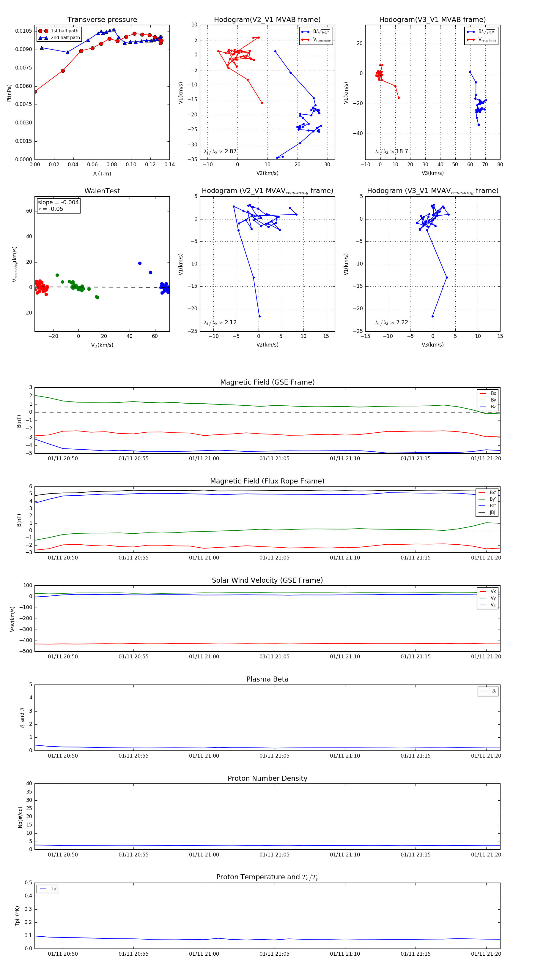
Task: Click the V3_V1 MVAV remaining frame hodogram title
Action: [432, 191]
